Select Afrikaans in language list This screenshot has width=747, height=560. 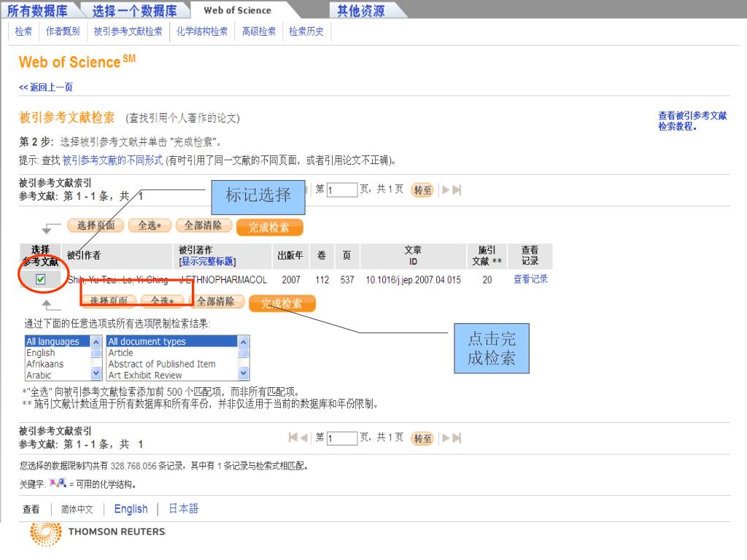[57, 365]
